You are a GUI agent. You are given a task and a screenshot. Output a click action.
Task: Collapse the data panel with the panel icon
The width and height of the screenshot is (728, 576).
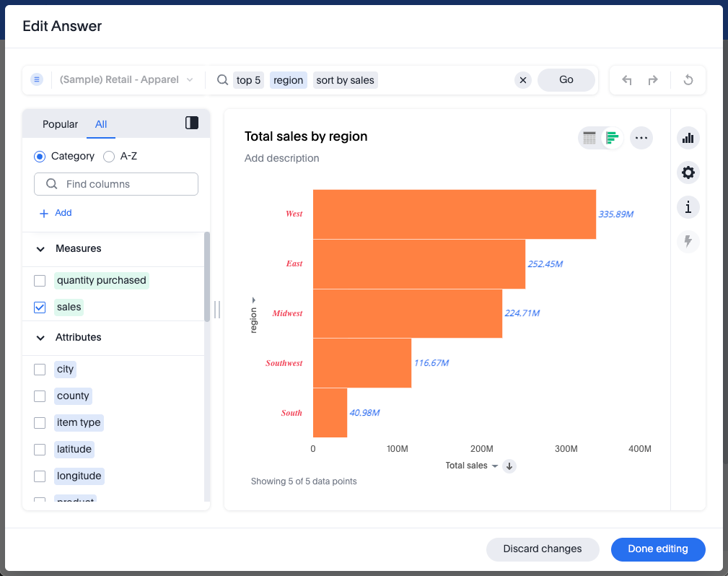[192, 123]
